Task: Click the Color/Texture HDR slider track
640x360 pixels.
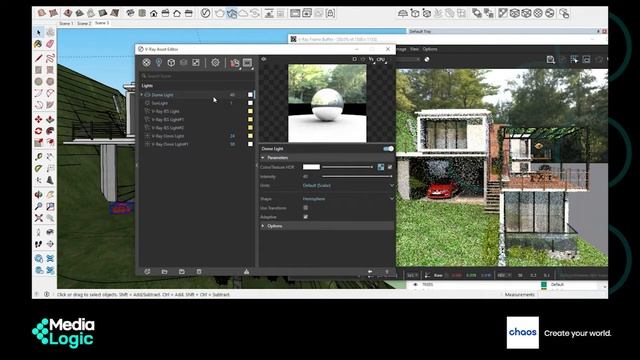Action: pos(348,167)
